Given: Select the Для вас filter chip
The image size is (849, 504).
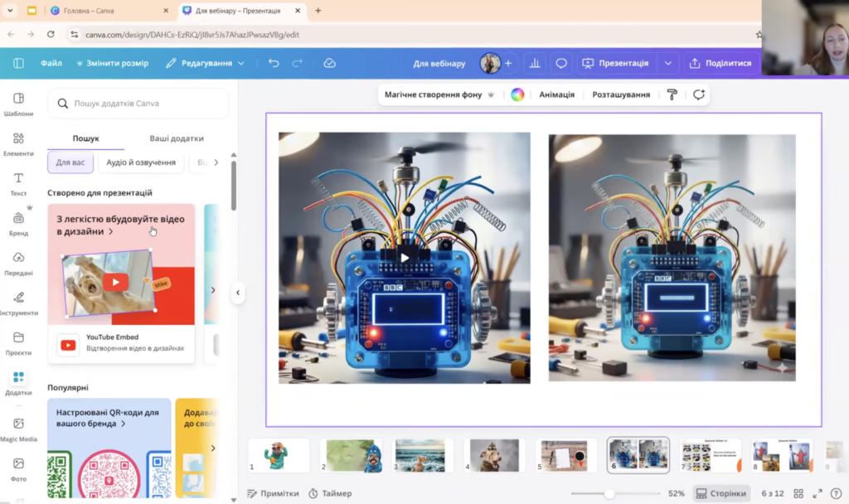Looking at the screenshot, I should 70,162.
